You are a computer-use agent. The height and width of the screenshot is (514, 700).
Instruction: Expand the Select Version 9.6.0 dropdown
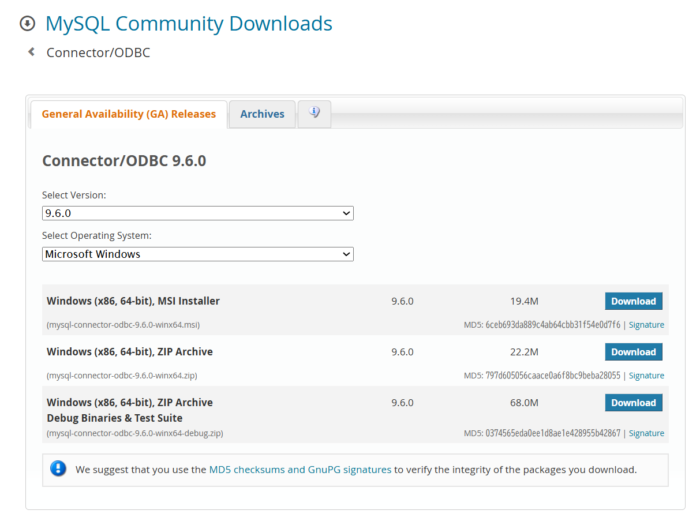click(x=197, y=213)
